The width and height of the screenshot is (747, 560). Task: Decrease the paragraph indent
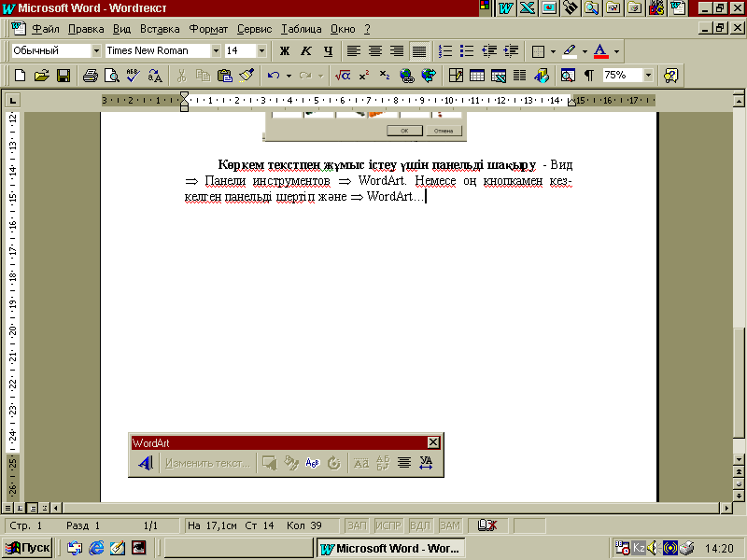[489, 50]
